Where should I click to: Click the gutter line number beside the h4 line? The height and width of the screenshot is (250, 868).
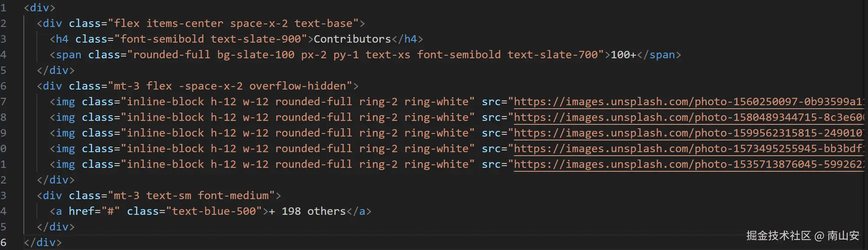pos(3,39)
